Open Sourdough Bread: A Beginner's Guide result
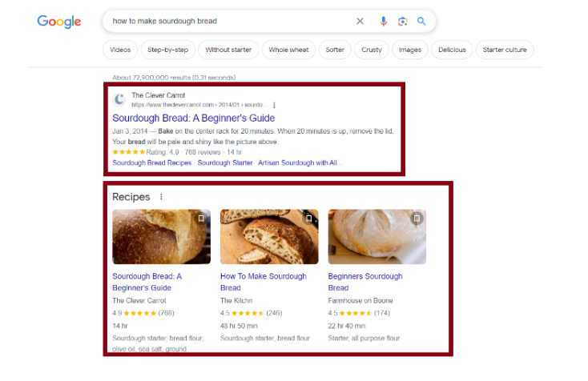The image size is (588, 381). tap(193, 118)
